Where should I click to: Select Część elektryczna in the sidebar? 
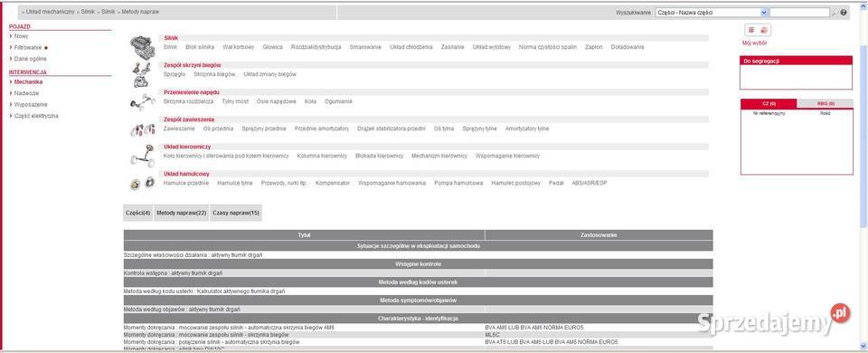point(36,117)
